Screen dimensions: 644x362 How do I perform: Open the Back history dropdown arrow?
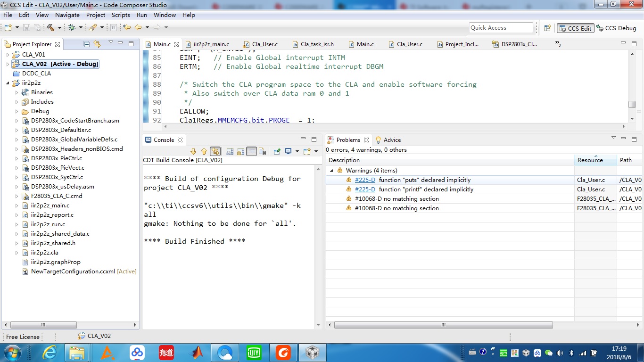(x=147, y=28)
